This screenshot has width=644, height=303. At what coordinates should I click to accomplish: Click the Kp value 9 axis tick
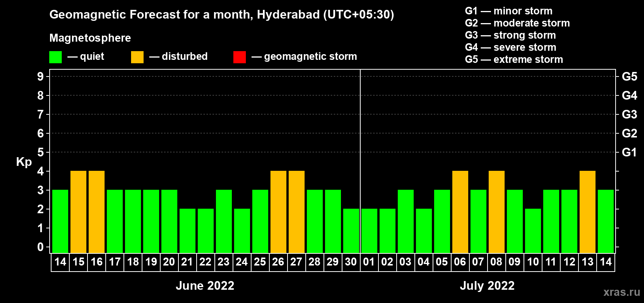41,77
